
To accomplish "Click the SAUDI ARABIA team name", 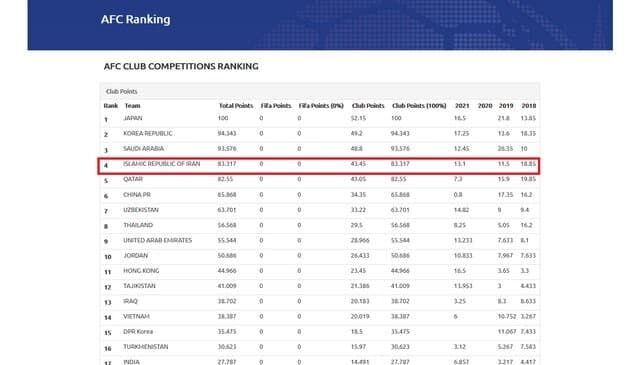I will click(143, 149).
